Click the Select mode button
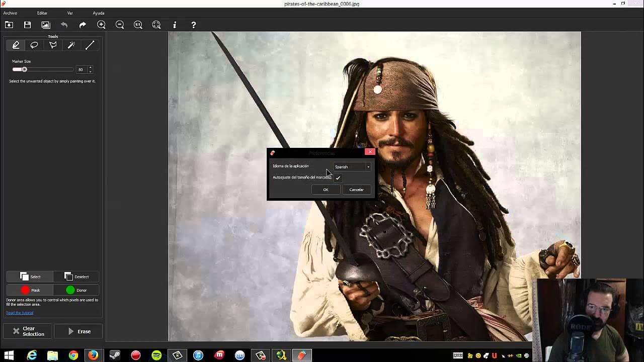 [30, 277]
